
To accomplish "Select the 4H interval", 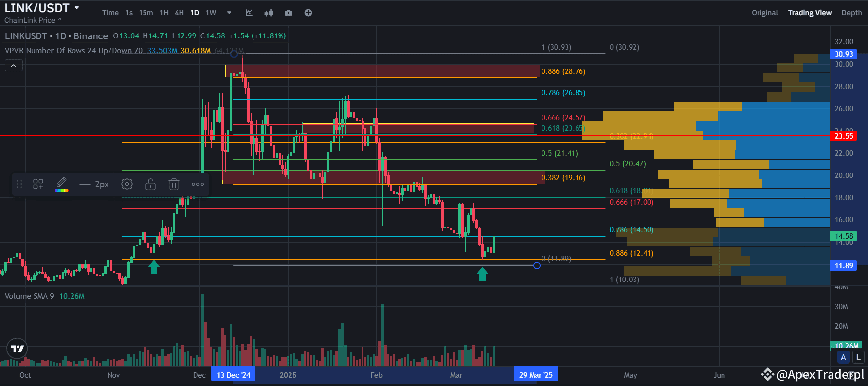I will coord(180,13).
